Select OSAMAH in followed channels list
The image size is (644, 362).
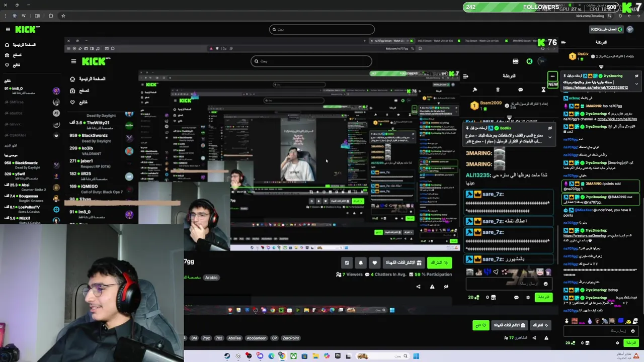(x=31, y=135)
